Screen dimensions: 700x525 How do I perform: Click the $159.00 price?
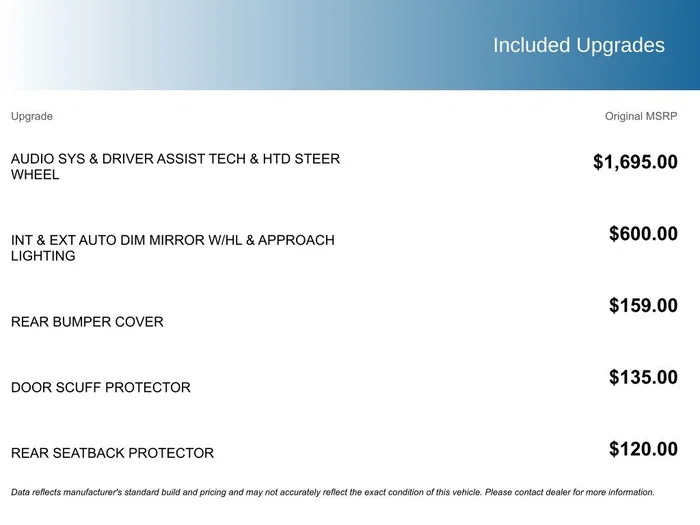[x=643, y=306]
